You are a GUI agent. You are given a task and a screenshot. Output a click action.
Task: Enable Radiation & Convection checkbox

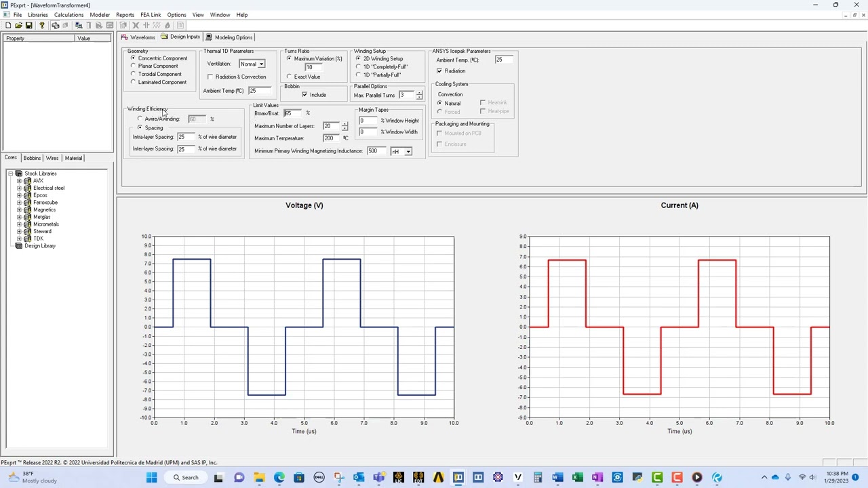click(210, 77)
